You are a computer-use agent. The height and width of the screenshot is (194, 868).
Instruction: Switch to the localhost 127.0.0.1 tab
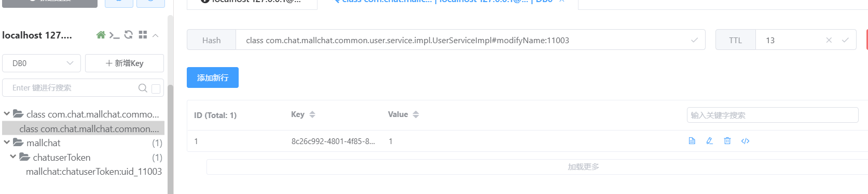(252, 2)
